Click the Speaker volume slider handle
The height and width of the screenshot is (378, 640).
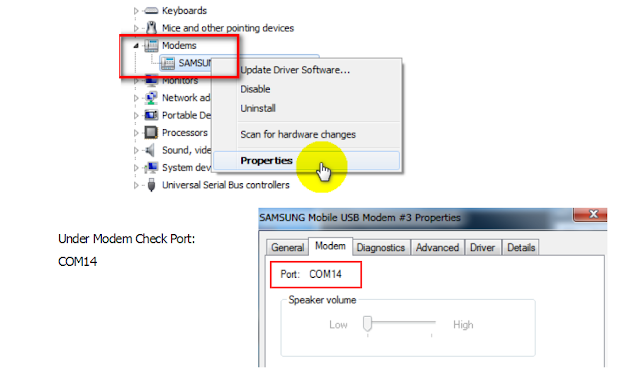tap(367, 323)
